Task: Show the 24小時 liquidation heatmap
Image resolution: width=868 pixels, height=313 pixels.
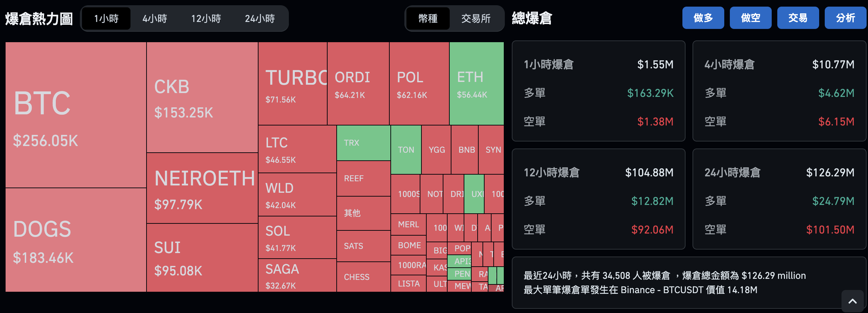Action: (260, 18)
